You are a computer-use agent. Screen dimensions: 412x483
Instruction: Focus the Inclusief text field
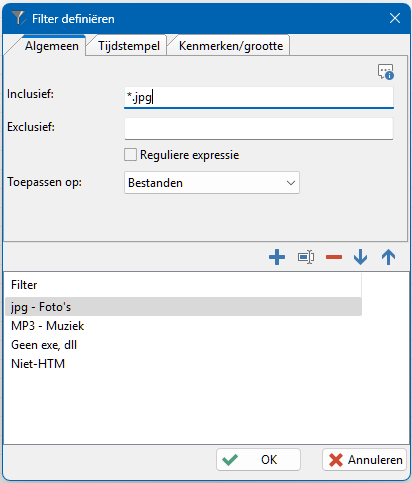coord(259,97)
